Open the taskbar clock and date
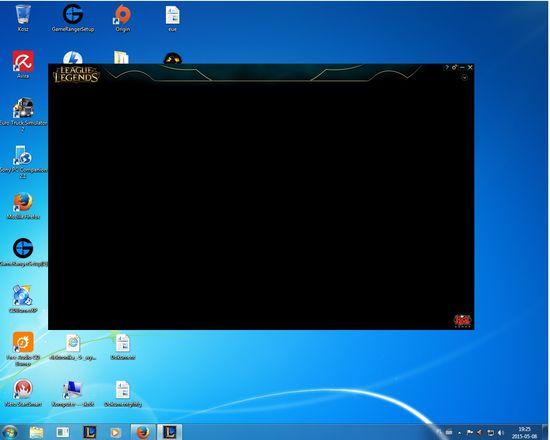This screenshot has width=550, height=440. (524, 433)
